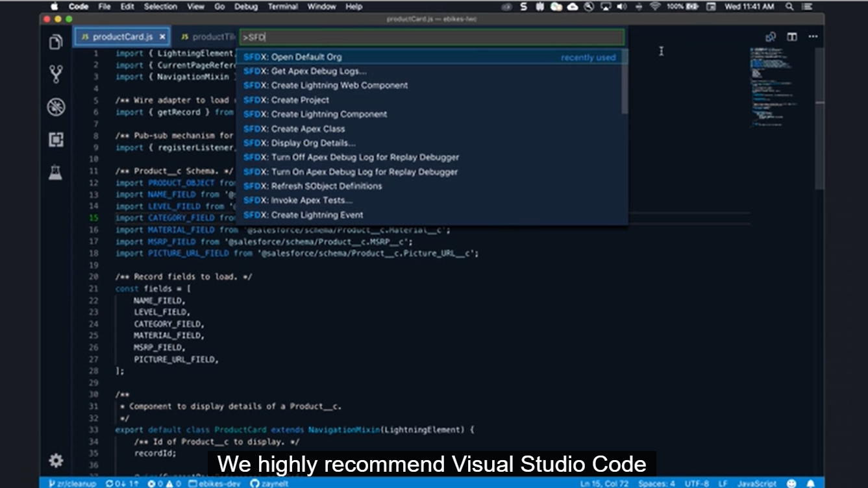The image size is (868, 488).
Task: Click the ebikes-dev org in status bar
Action: click(x=216, y=483)
